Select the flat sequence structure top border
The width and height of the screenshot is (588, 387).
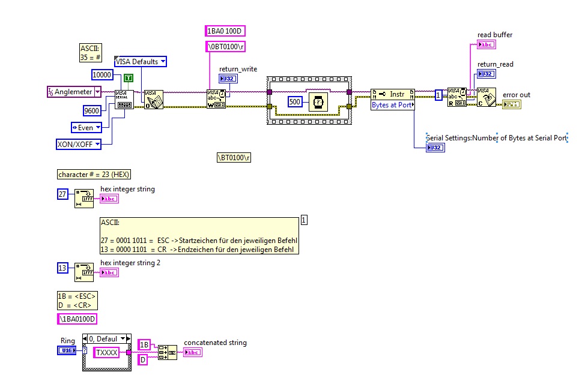(x=309, y=79)
